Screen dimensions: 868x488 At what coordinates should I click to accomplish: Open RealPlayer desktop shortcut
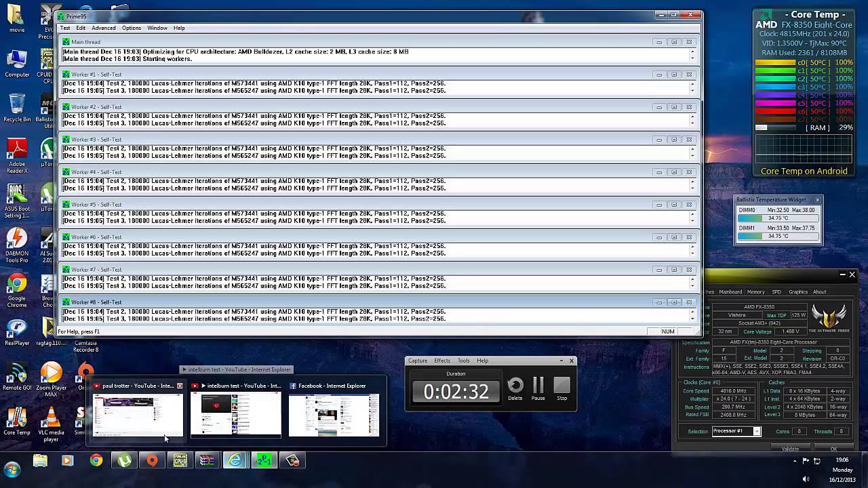pyautogui.click(x=17, y=332)
